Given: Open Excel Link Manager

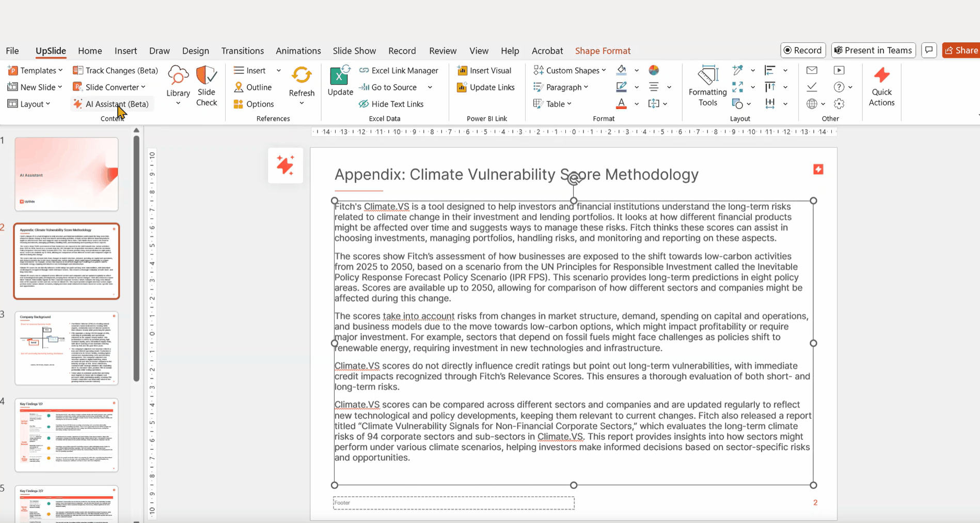Looking at the screenshot, I should [399, 70].
